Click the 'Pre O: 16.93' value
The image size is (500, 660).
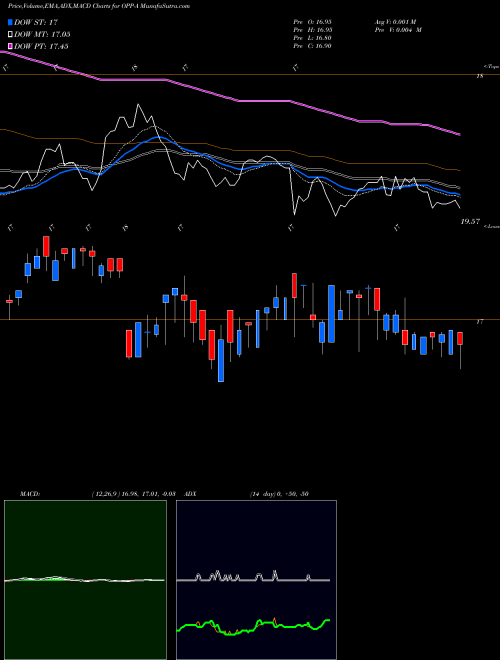point(312,21)
